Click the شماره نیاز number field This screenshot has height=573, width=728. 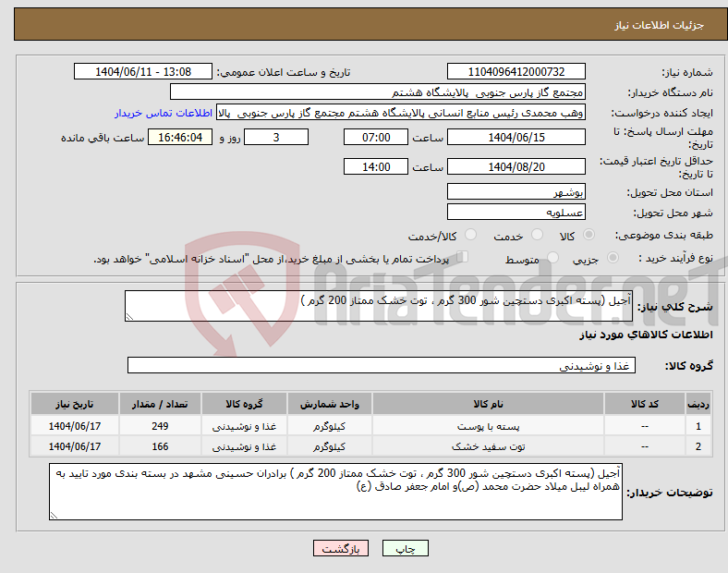(516, 72)
